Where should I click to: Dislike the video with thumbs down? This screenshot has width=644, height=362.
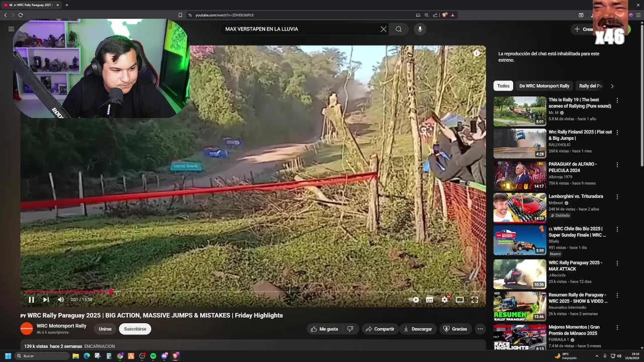(x=350, y=329)
